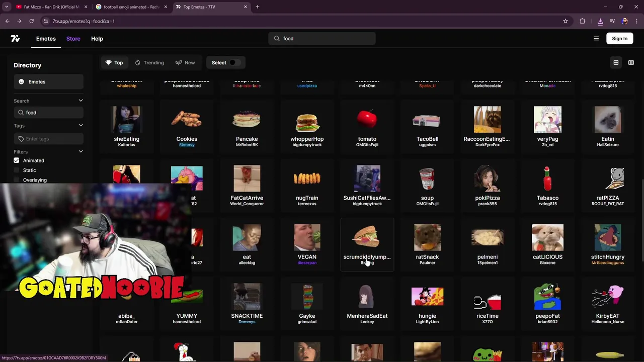Click the Enter tags input
Screen dimensions: 644x362
coord(48,139)
